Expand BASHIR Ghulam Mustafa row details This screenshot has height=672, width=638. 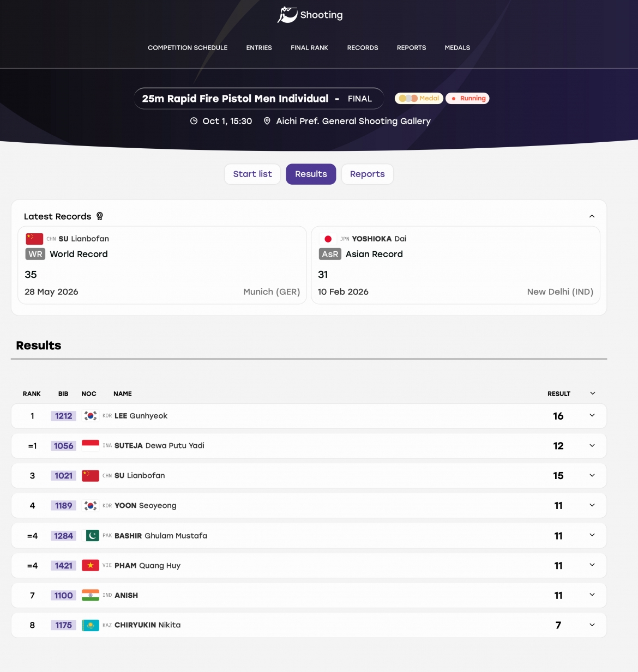(592, 536)
